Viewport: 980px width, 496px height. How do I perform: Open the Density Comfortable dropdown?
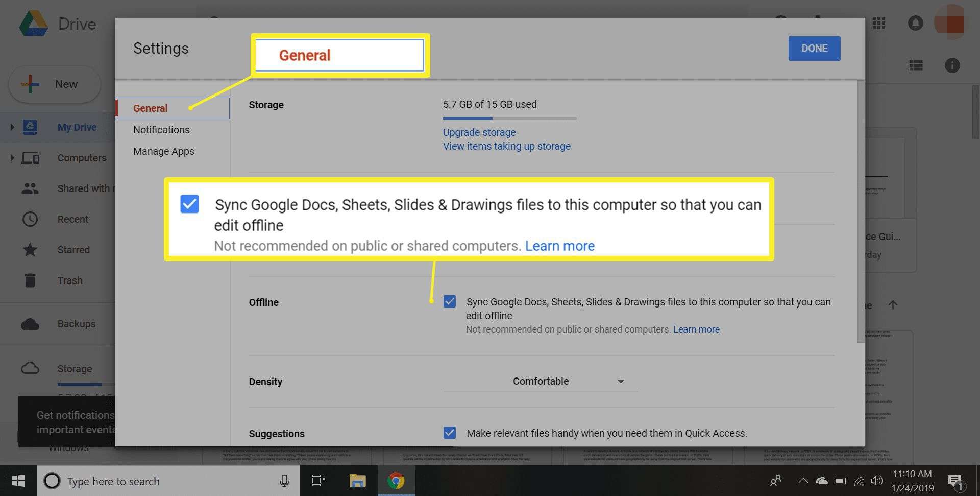click(541, 381)
